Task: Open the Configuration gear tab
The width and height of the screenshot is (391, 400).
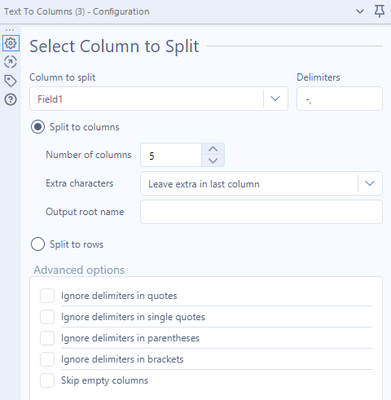Action: click(11, 43)
